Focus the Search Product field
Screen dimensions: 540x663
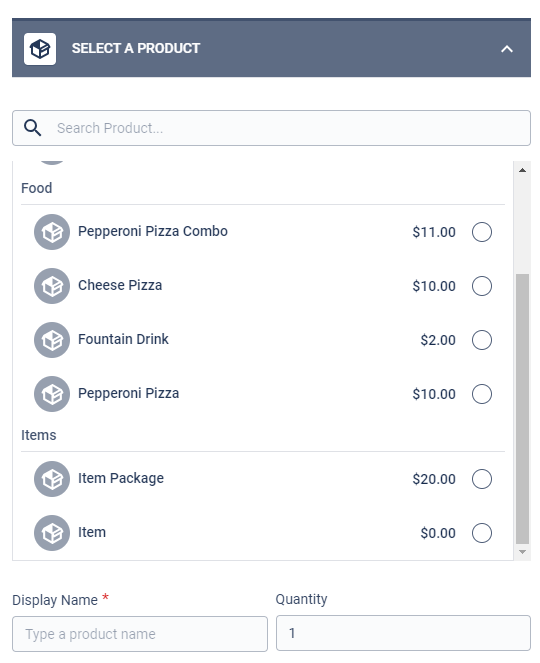point(271,128)
